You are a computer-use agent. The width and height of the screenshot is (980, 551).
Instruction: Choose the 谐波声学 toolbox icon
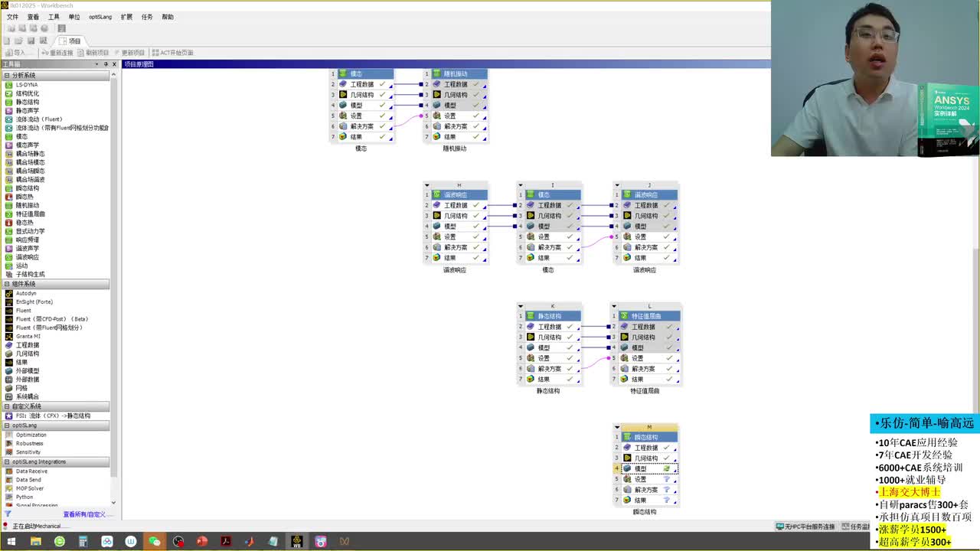9,249
